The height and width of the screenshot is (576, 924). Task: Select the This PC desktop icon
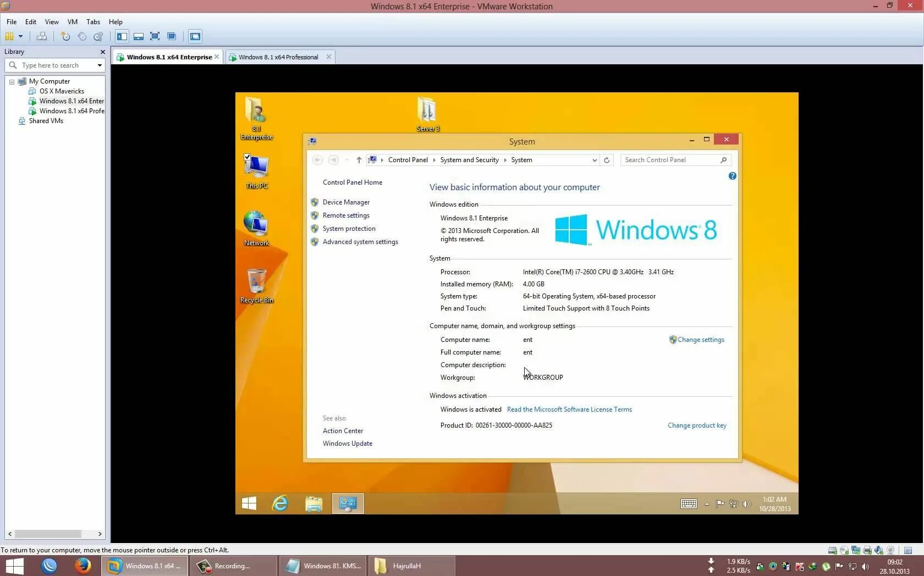pyautogui.click(x=257, y=171)
